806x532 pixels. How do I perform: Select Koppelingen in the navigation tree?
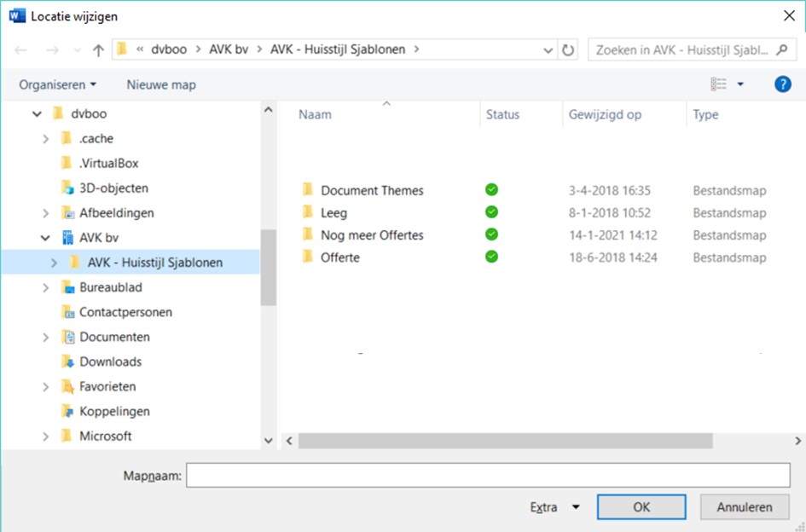114,411
